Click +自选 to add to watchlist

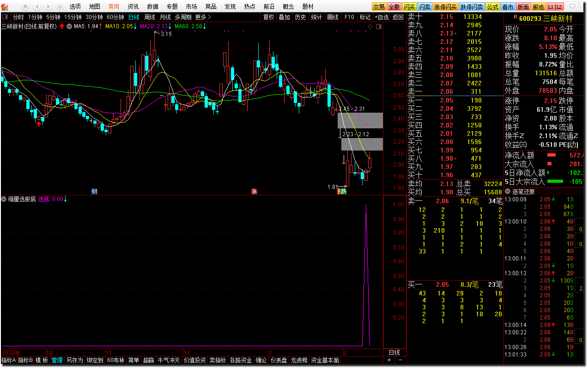[x=382, y=17]
